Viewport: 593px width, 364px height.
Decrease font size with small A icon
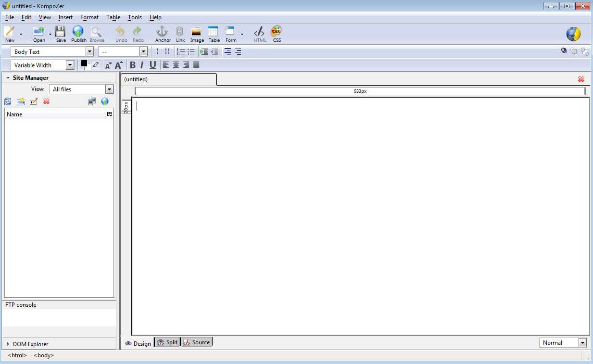108,65
